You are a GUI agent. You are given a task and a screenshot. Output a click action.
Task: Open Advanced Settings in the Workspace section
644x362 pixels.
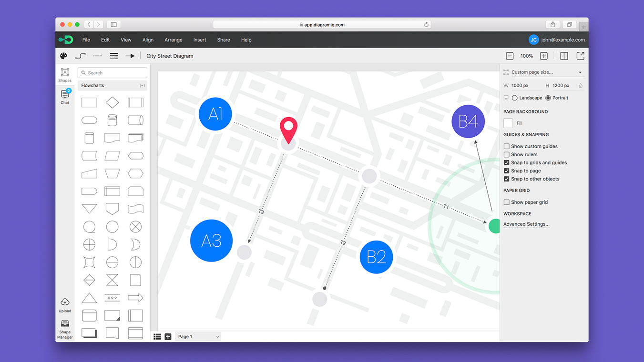tap(526, 224)
